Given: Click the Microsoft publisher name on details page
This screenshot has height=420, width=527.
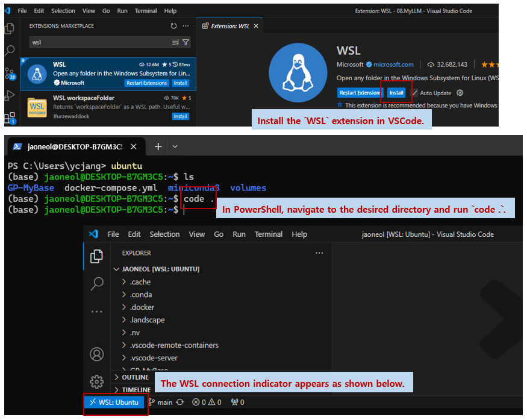Looking at the screenshot, I should 350,64.
